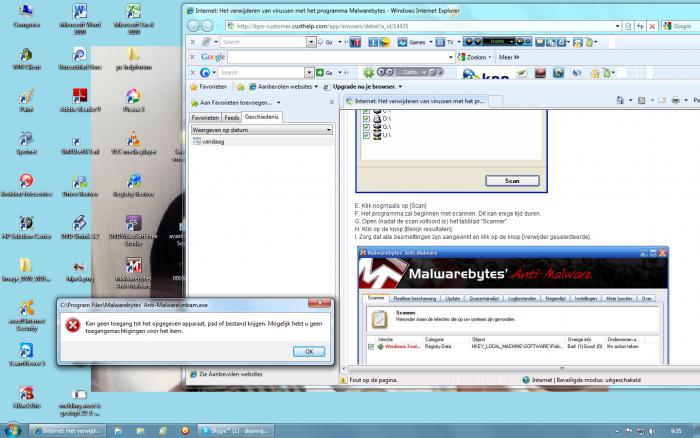Select the Driver Reviver desktop icon
The width and height of the screenshot is (700, 438).
click(x=80, y=185)
